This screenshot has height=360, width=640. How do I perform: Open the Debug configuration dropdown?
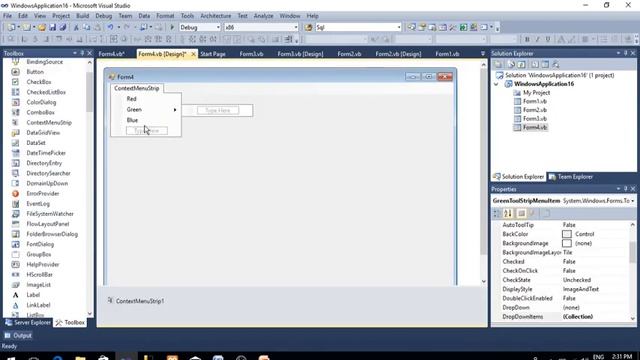pos(218,27)
